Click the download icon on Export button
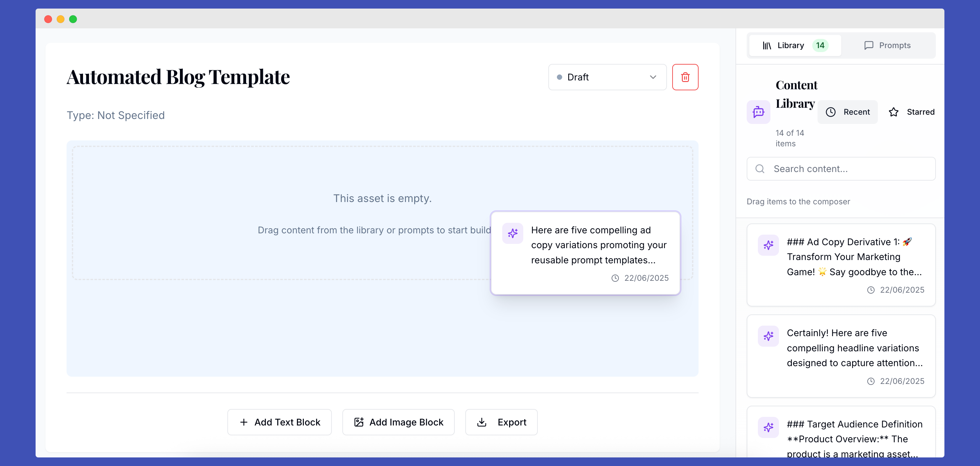This screenshot has width=980, height=466. tap(482, 422)
